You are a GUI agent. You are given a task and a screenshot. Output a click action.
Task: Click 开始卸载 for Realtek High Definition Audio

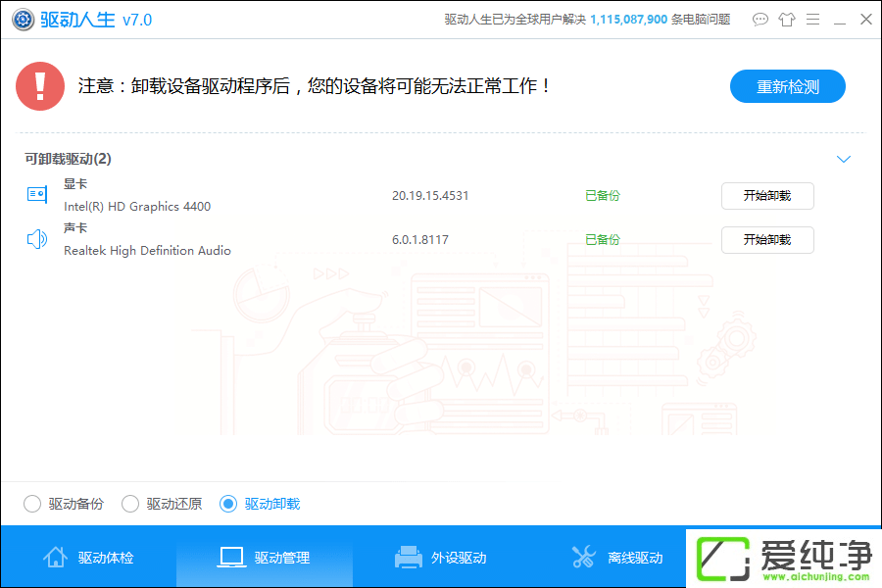767,240
